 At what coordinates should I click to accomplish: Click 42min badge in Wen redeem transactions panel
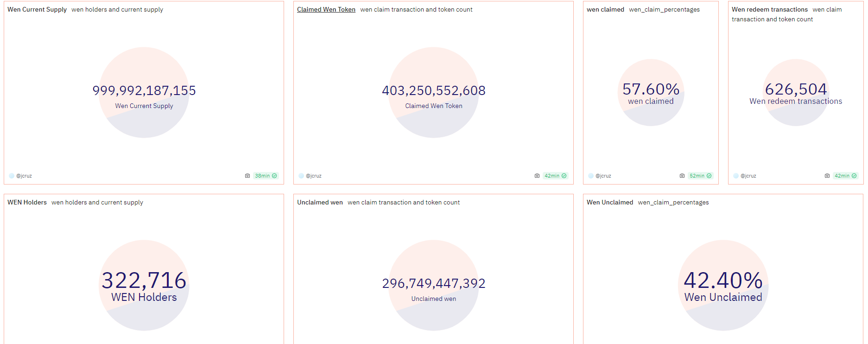(845, 176)
